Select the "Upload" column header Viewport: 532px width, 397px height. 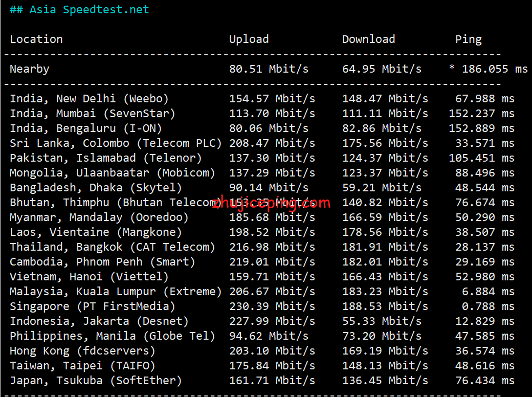coord(249,39)
